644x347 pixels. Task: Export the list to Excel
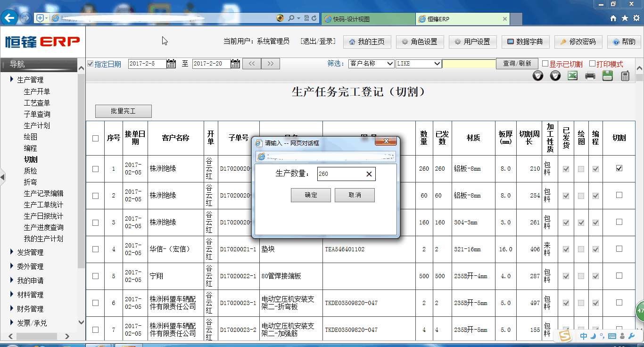tap(572, 75)
